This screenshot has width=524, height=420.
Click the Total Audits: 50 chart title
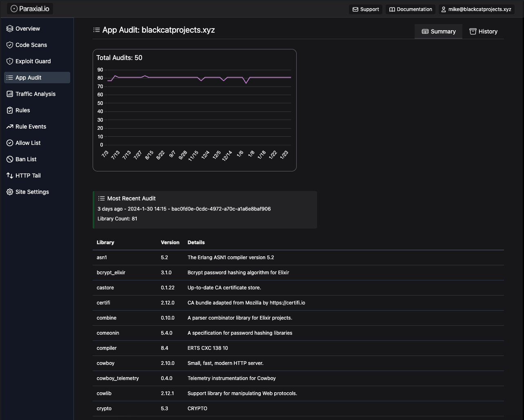pos(119,58)
